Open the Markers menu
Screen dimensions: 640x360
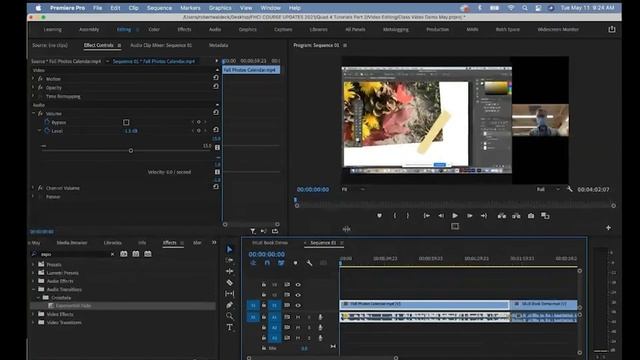190,8
